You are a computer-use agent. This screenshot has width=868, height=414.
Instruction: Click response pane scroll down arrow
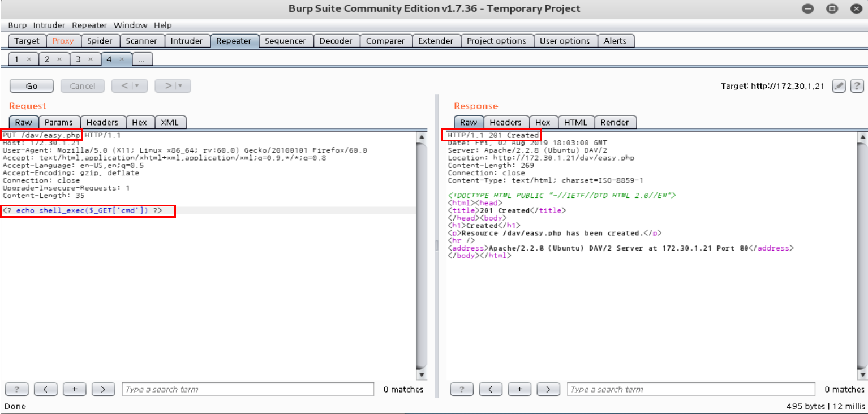[863, 376]
